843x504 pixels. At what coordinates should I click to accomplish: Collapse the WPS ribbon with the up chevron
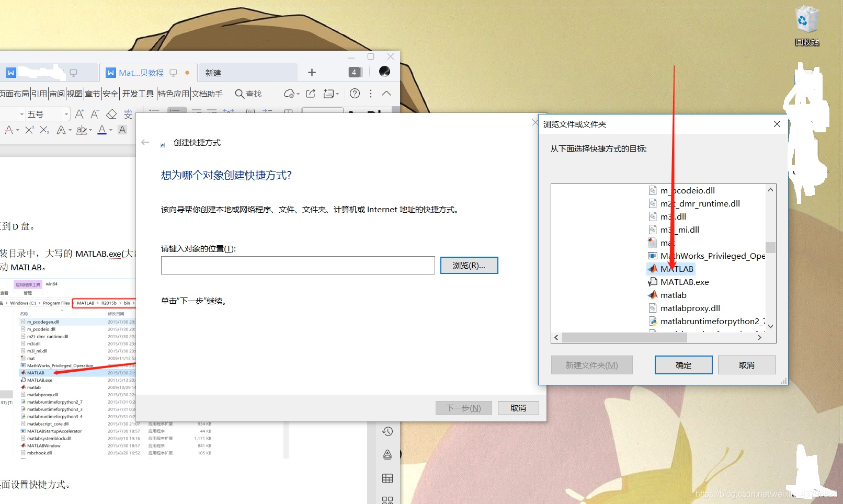pyautogui.click(x=386, y=94)
